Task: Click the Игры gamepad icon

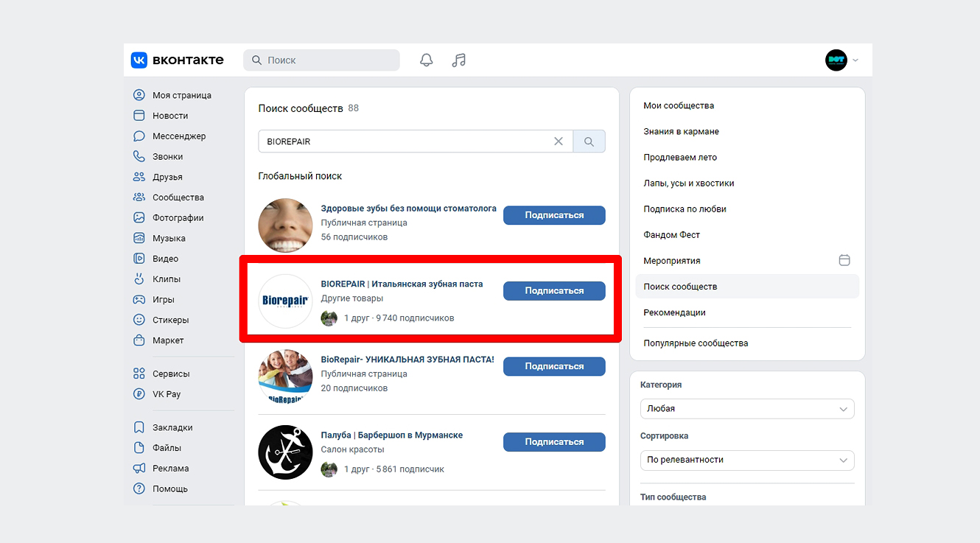Action: (x=139, y=300)
